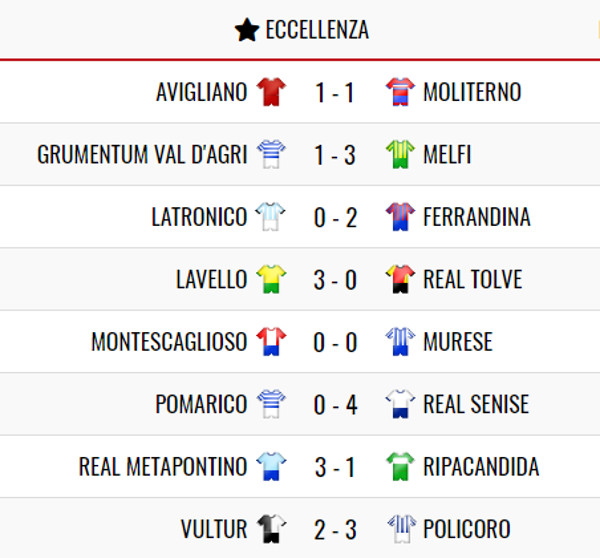Screen dimensions: 600x558
Task: Open the Policoro team name
Action: (466, 529)
